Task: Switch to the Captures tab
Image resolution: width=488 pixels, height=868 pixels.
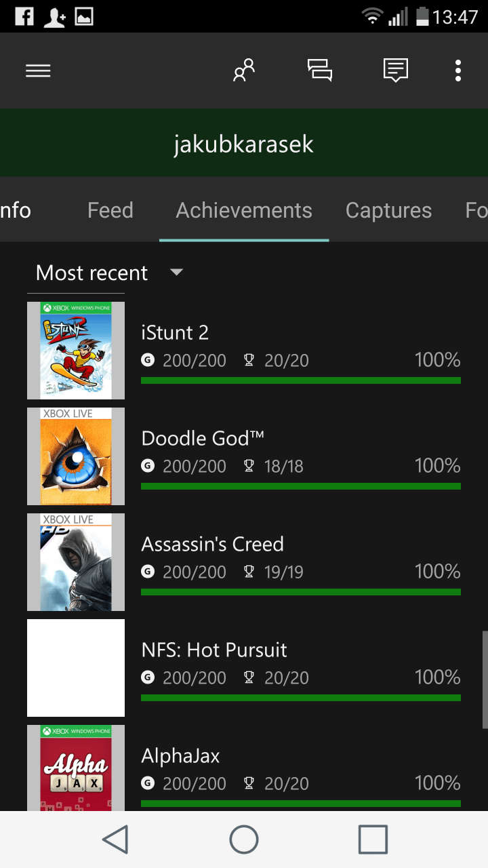Action: [388, 210]
